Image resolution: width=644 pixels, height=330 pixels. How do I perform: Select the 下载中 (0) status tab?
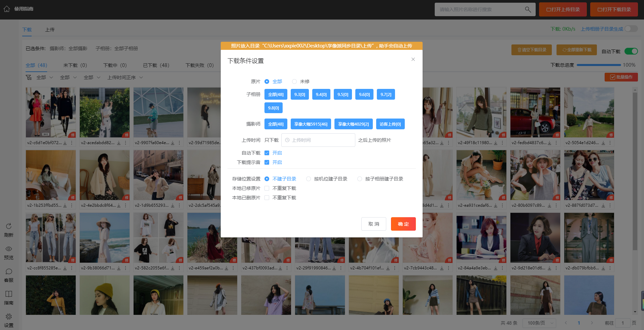click(115, 65)
